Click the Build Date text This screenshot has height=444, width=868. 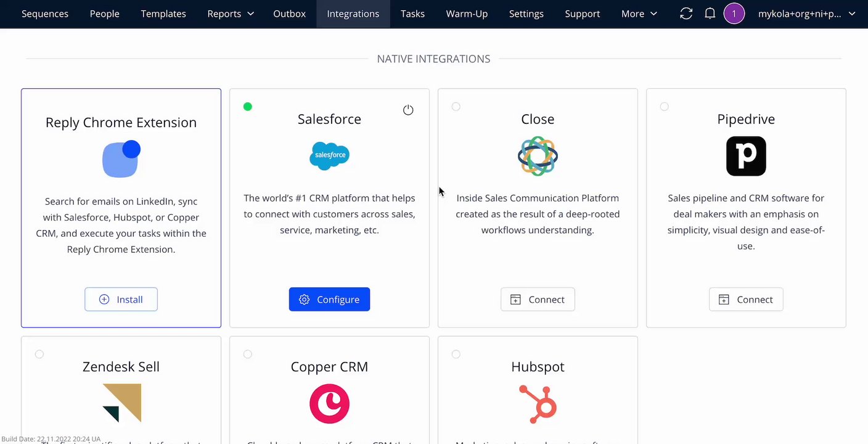coord(51,439)
